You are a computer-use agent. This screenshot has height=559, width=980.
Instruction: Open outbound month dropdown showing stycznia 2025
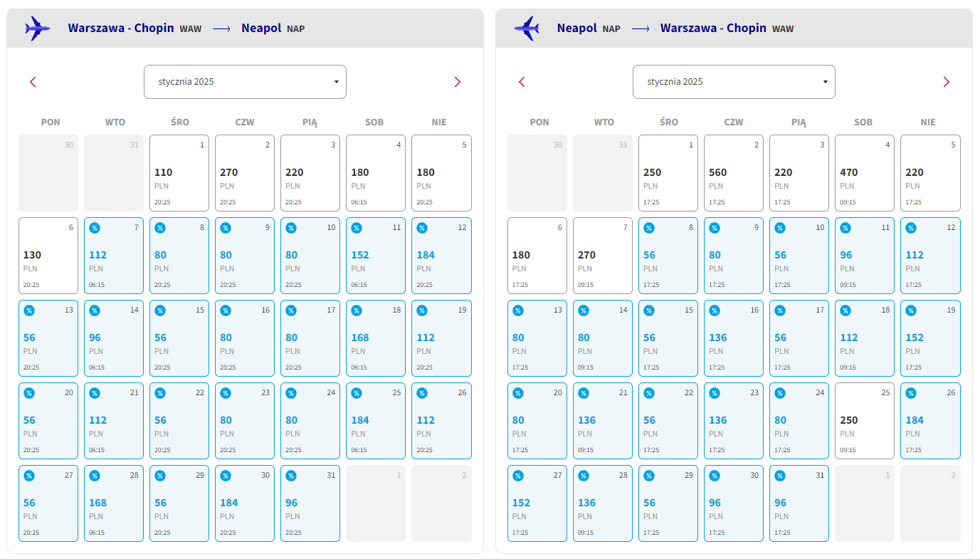tap(245, 82)
